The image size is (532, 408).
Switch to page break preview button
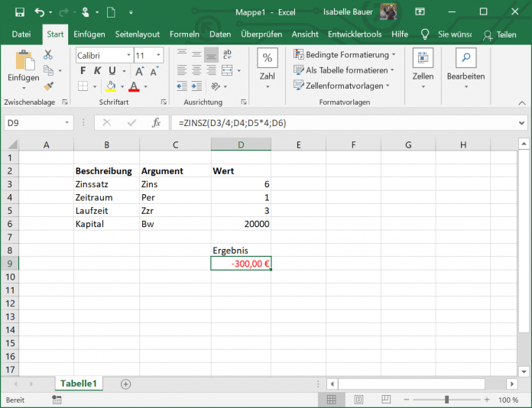pos(386,400)
